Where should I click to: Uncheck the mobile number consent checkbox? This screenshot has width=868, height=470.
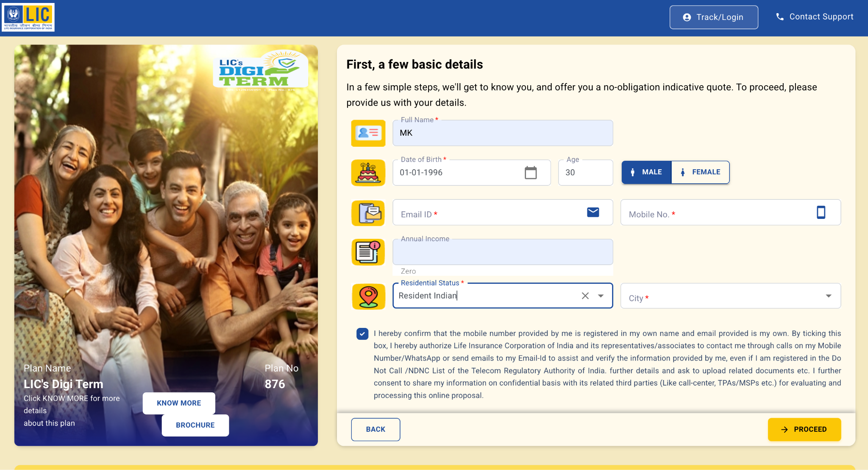362,334
